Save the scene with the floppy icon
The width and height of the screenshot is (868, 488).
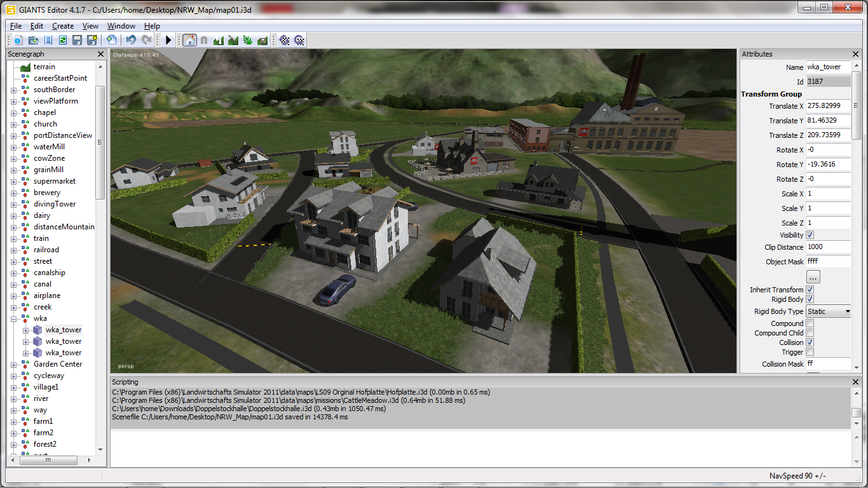(78, 40)
